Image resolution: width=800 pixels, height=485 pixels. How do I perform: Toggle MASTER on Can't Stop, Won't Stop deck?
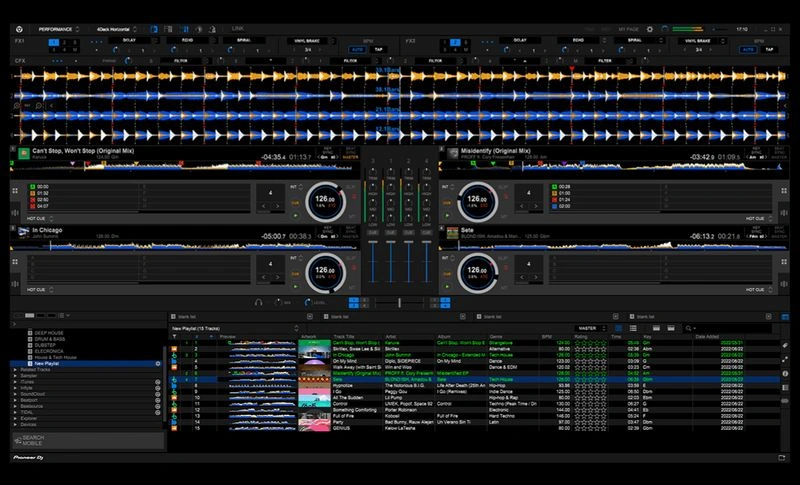point(351,157)
